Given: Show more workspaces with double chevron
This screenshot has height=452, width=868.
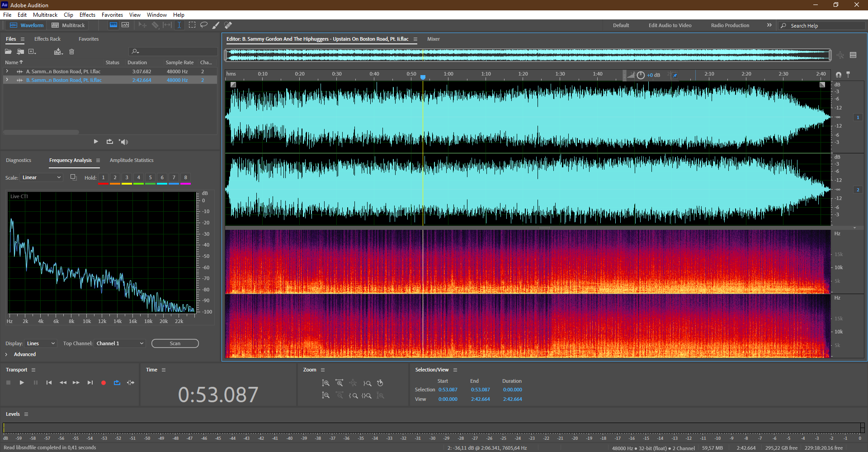Looking at the screenshot, I should pos(769,25).
